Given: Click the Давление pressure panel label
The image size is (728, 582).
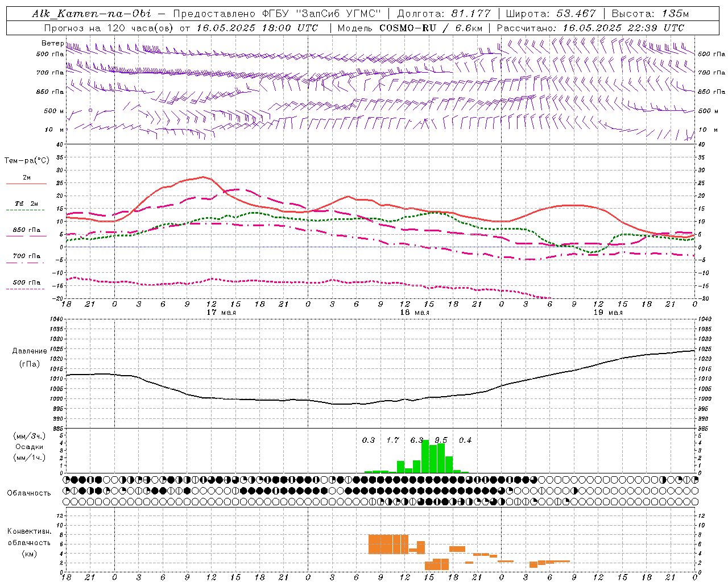Looking at the screenshot, I should click(30, 351).
